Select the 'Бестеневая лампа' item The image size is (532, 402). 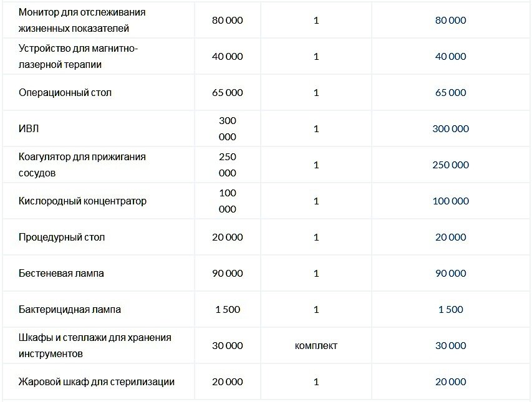[61, 273]
